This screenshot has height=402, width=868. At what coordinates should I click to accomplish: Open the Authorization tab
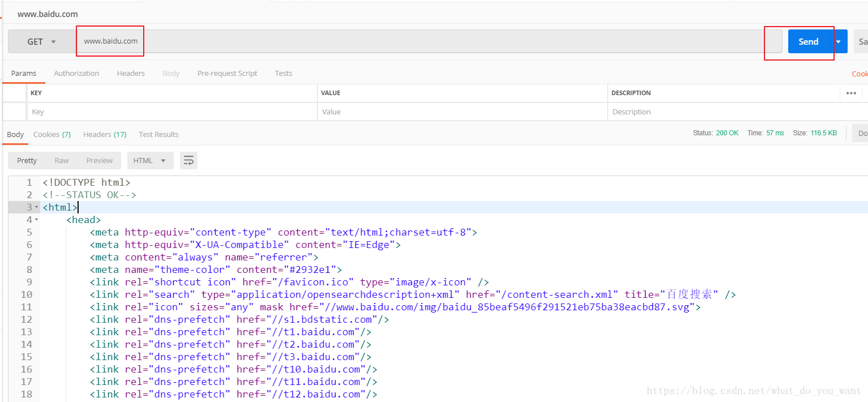[x=76, y=74]
